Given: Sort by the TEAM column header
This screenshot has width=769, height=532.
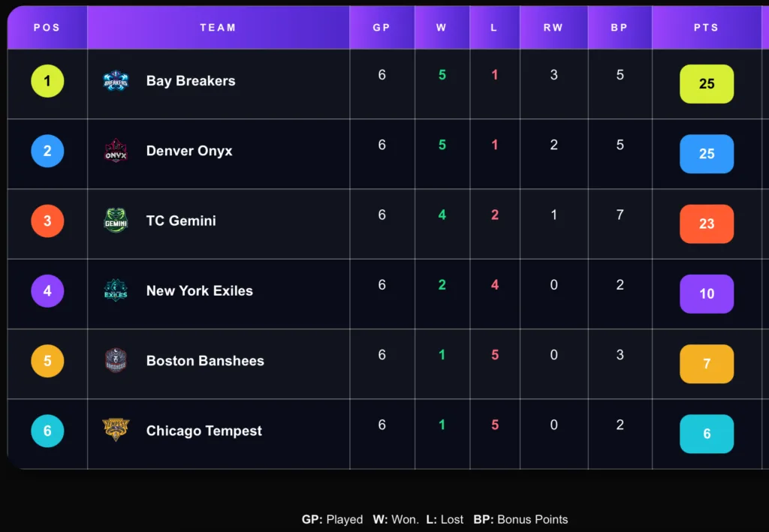Looking at the screenshot, I should coord(219,28).
